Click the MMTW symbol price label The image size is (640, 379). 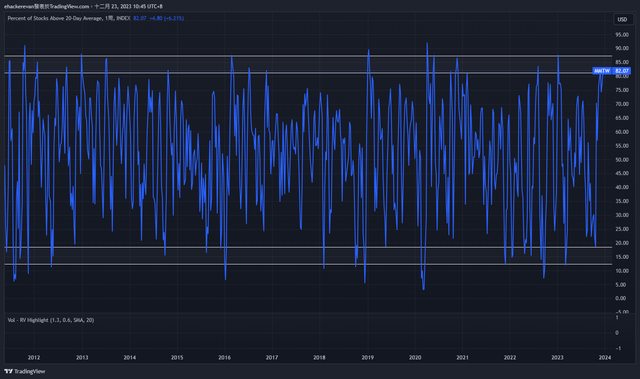(x=602, y=71)
